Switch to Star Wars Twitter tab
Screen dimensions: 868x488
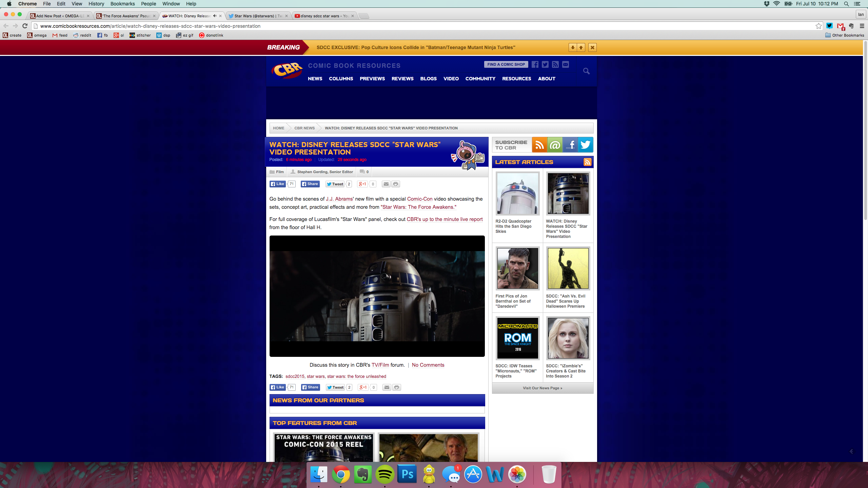pos(258,16)
